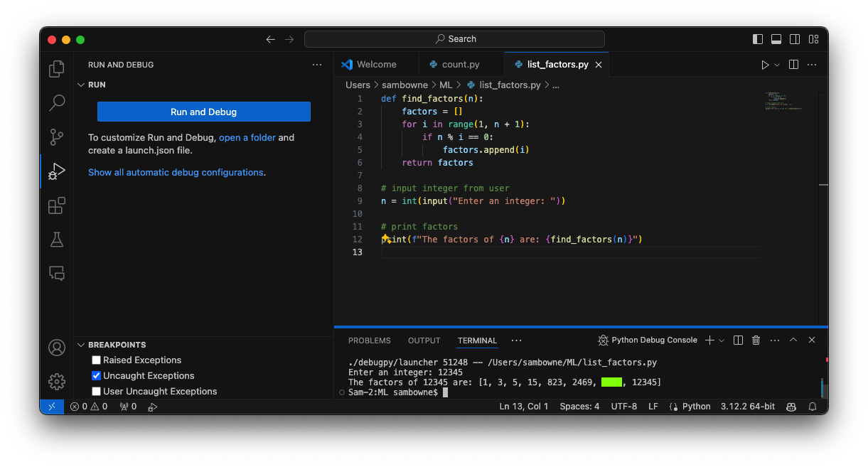The width and height of the screenshot is (868, 467).
Task: Click the 'open a folder' link
Action: (247, 138)
